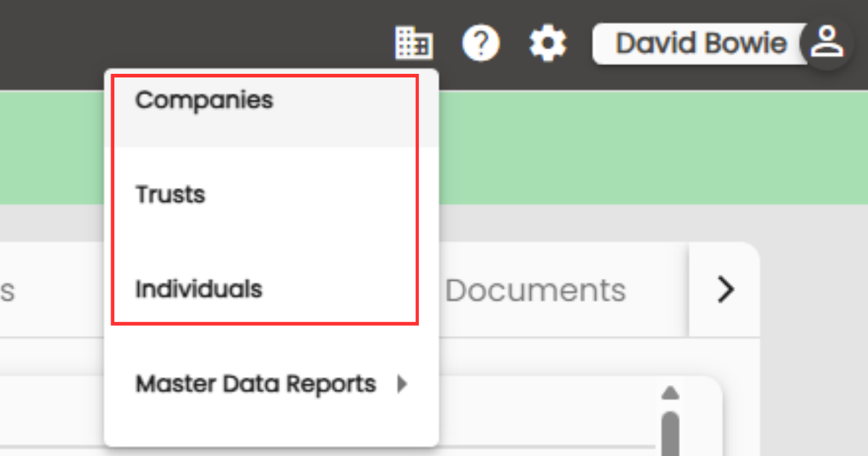Click the arrow beside Master Data Reports

click(403, 384)
